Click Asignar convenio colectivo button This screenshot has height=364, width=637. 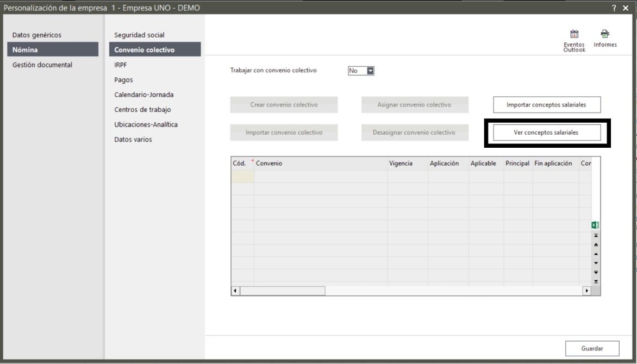click(415, 105)
